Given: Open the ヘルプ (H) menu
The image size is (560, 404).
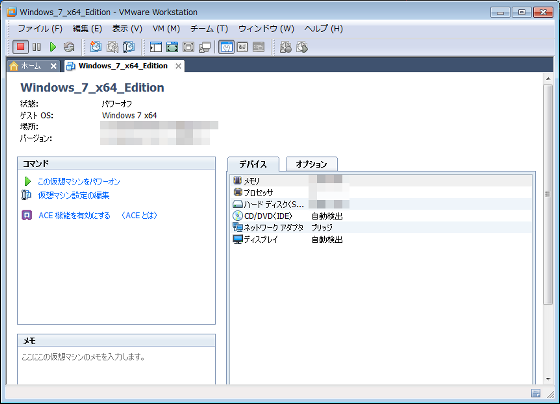Looking at the screenshot, I should point(324,29).
